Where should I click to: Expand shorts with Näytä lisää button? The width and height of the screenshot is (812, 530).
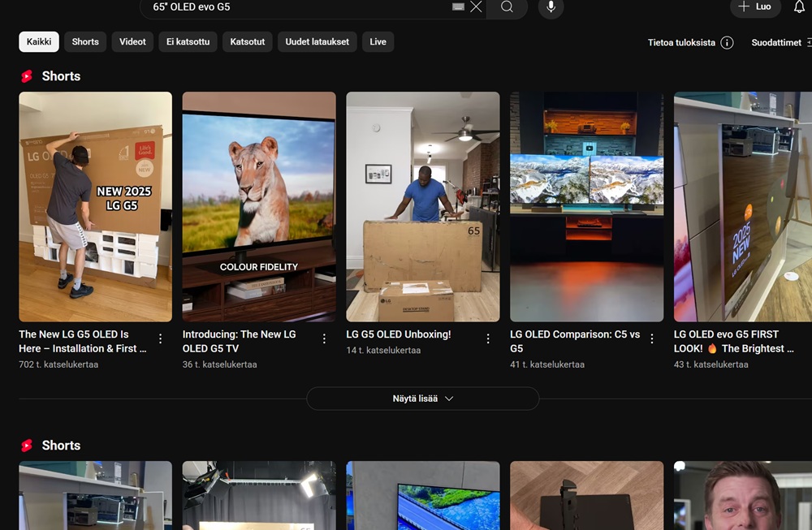point(422,399)
